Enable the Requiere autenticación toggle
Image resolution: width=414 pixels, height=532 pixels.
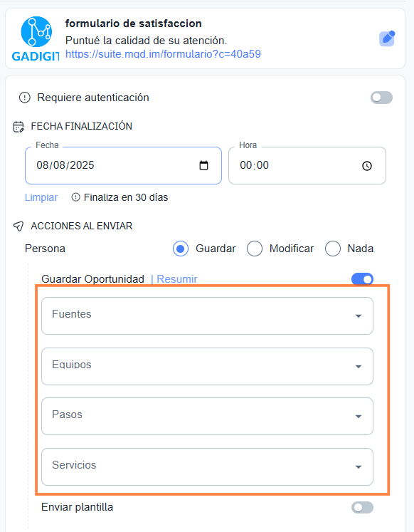[381, 98]
